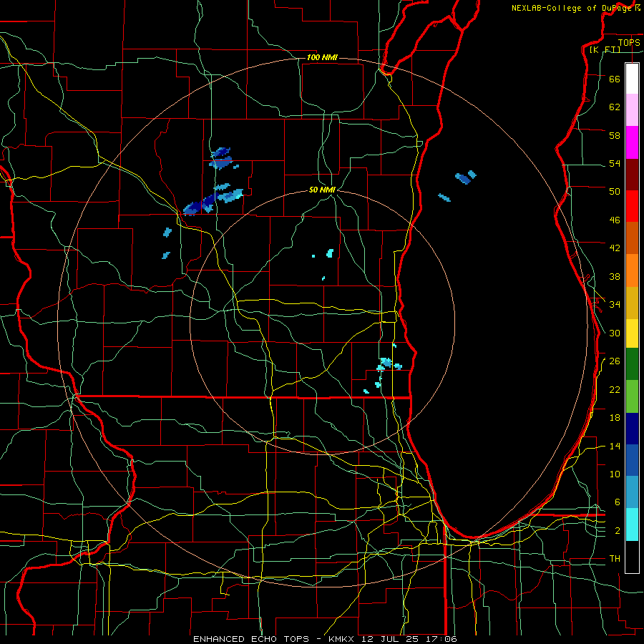Image resolution: width=644 pixels, height=644 pixels.
Task: Click the orange 38 kft legend swatch
Action: [x=632, y=270]
